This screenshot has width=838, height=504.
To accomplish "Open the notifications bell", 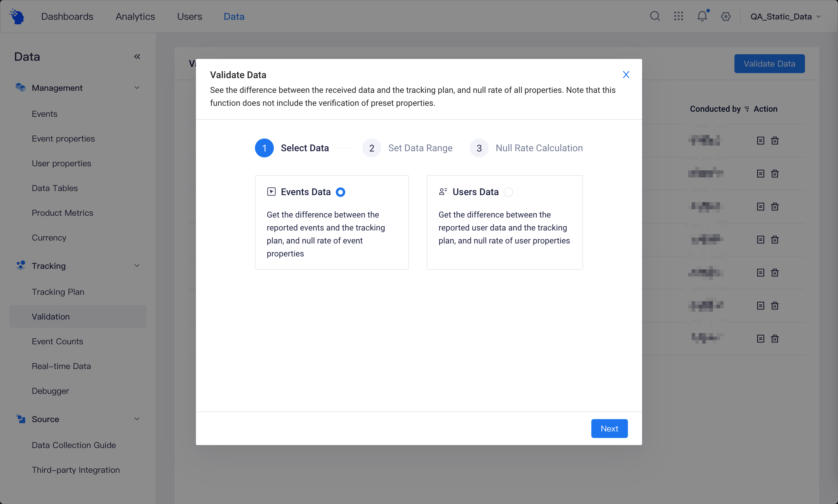I will coord(702,16).
